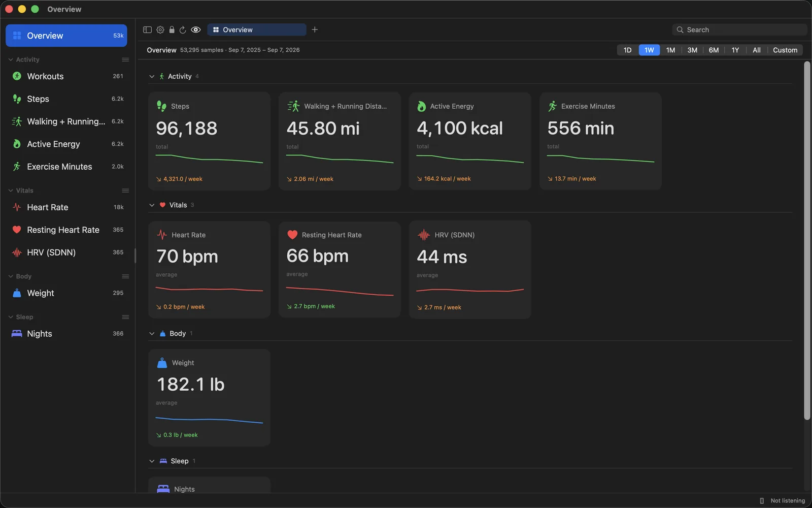This screenshot has height=508, width=812.
Task: Open Steps in the sidebar
Action: (66, 99)
